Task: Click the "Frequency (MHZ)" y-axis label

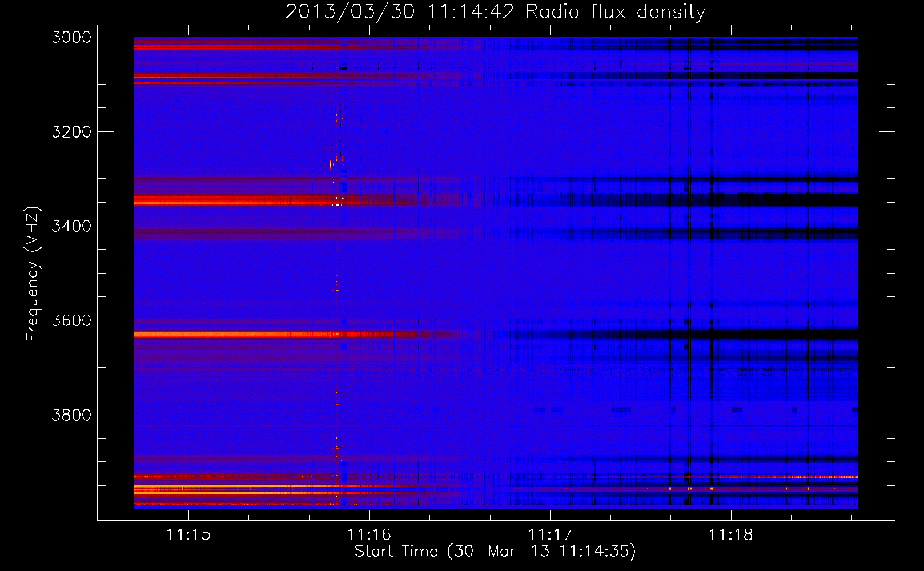Action: [x=33, y=274]
